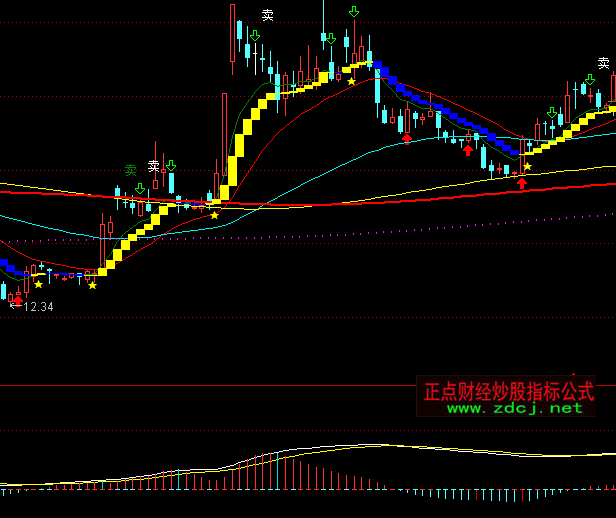Click the green 卖 sell label
The image size is (616, 518).
coord(131,169)
